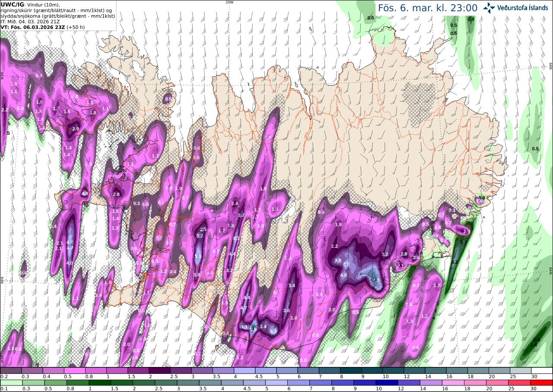Click lower legend swatch labeled 25
553x392 pixels.
pyautogui.click(x=520, y=383)
